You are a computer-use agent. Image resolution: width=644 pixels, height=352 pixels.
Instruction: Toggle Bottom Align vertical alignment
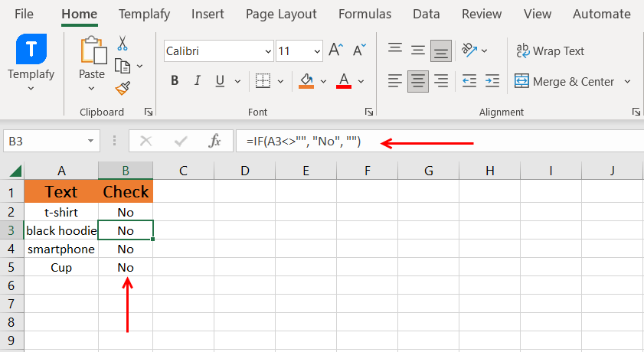441,51
